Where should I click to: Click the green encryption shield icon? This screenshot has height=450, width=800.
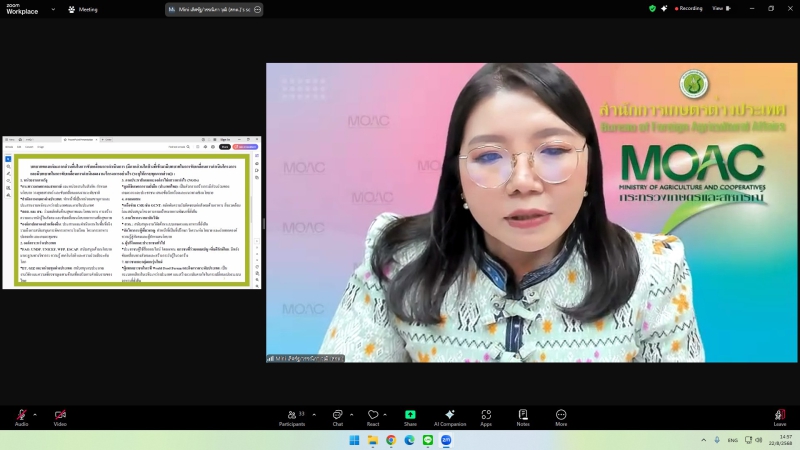pyautogui.click(x=652, y=8)
